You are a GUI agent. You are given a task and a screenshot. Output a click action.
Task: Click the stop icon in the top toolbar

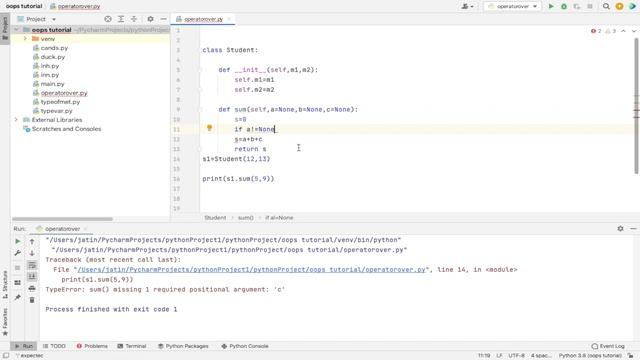pos(590,6)
